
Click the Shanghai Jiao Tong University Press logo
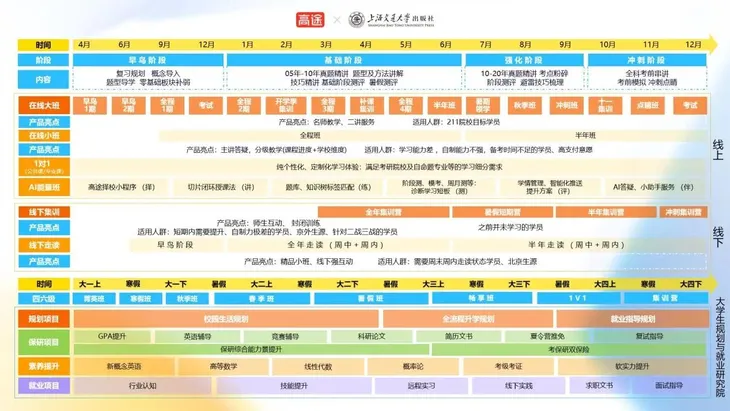392,20
